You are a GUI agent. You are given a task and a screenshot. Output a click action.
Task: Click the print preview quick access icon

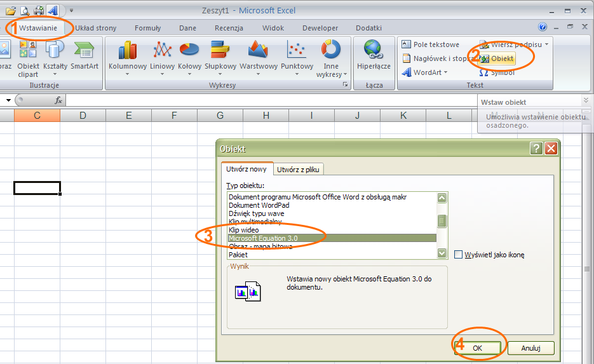(x=24, y=11)
